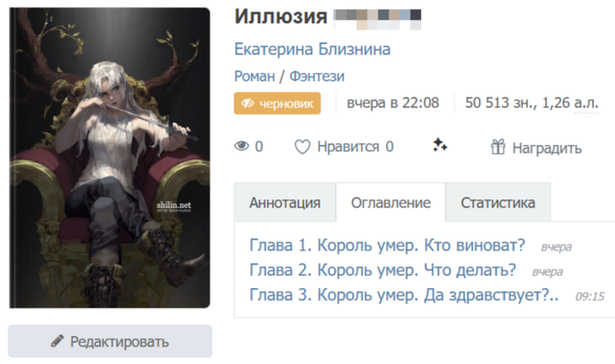Click the book cover image
The width and height of the screenshot is (615, 364).
pos(110,158)
